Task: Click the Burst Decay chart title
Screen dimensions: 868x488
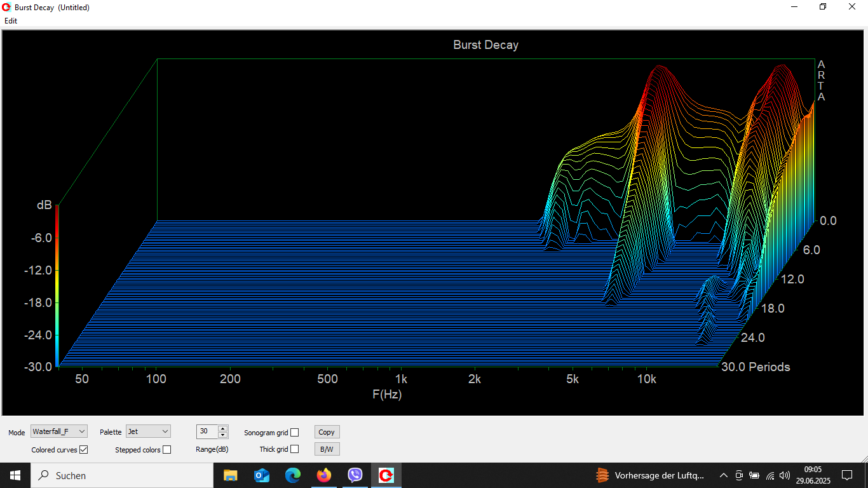Action: coord(485,45)
